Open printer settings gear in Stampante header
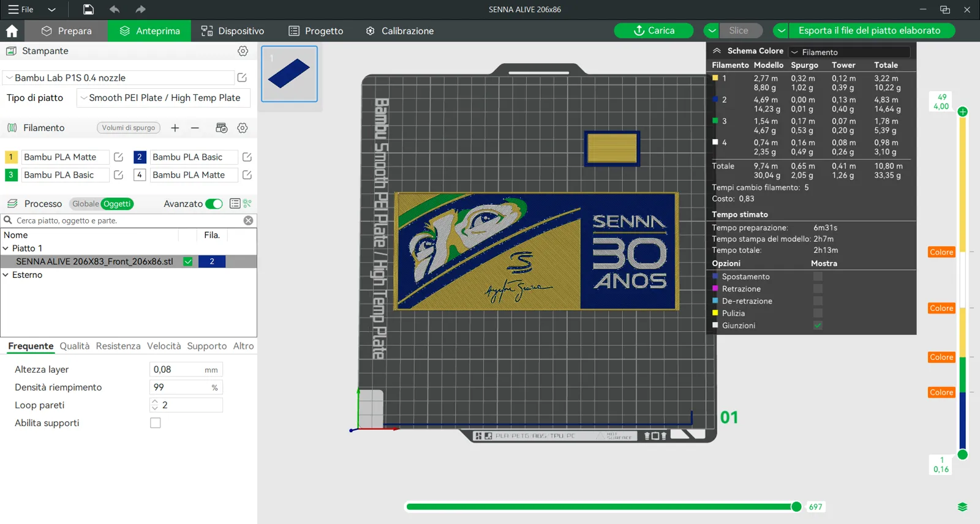 pos(243,51)
